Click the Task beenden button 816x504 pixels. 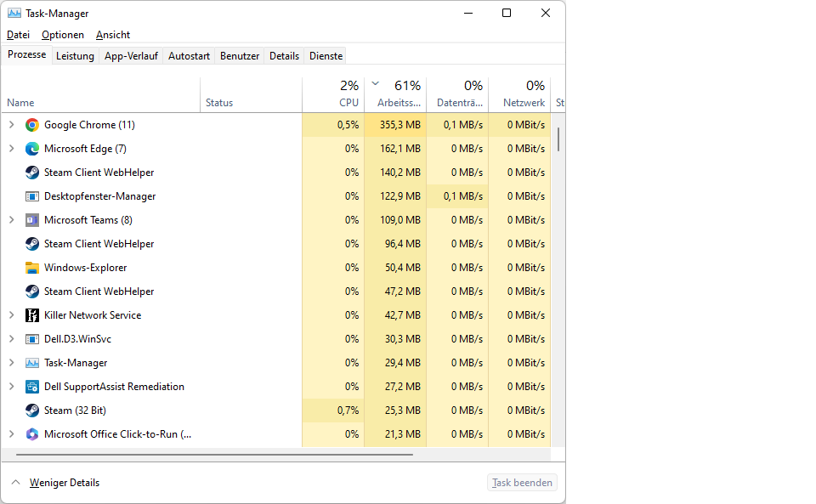click(522, 483)
